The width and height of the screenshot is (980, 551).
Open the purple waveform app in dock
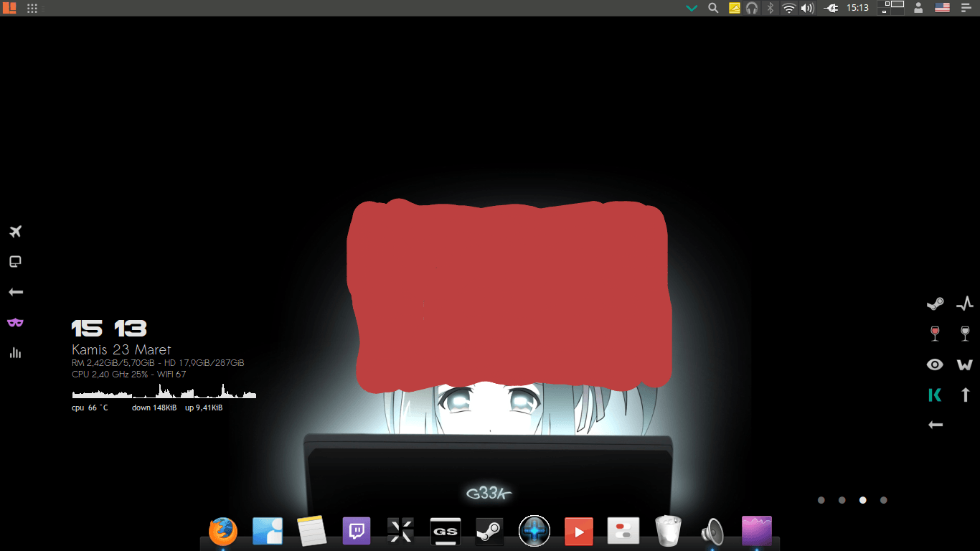[757, 532]
